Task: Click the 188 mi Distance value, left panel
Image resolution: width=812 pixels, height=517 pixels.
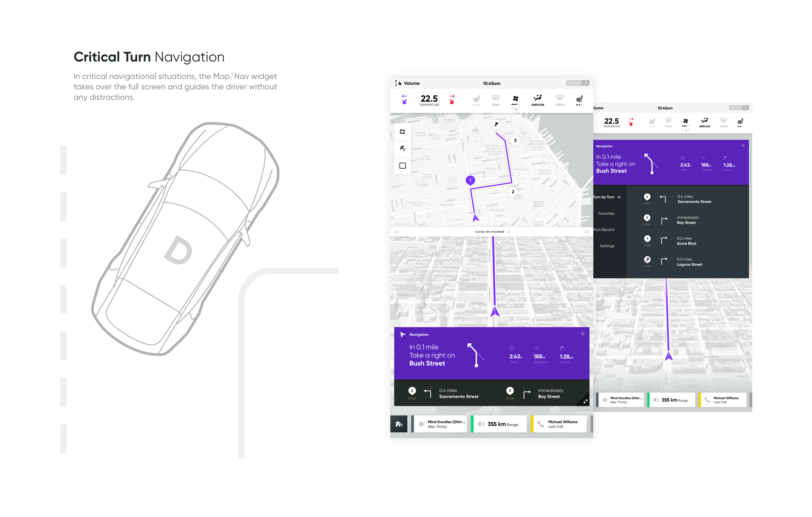Action: pyautogui.click(x=540, y=357)
